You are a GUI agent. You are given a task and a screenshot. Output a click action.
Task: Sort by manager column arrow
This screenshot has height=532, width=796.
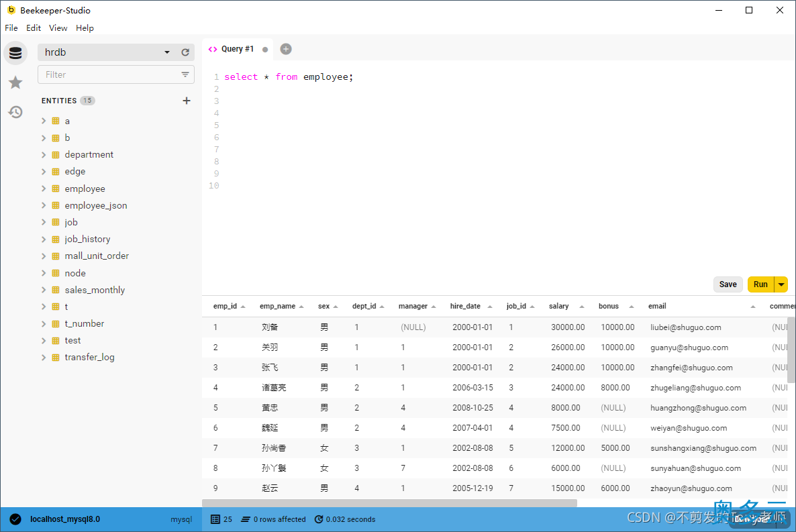434,307
